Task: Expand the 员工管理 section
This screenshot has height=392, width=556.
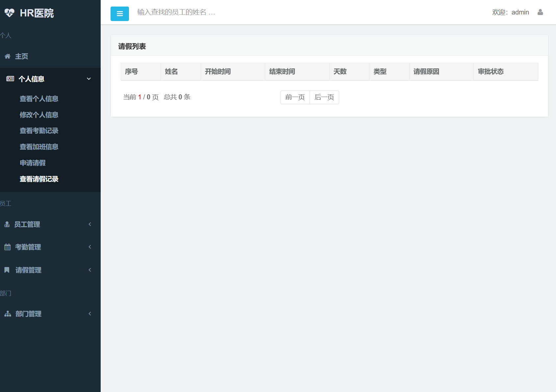Action: [x=89, y=224]
